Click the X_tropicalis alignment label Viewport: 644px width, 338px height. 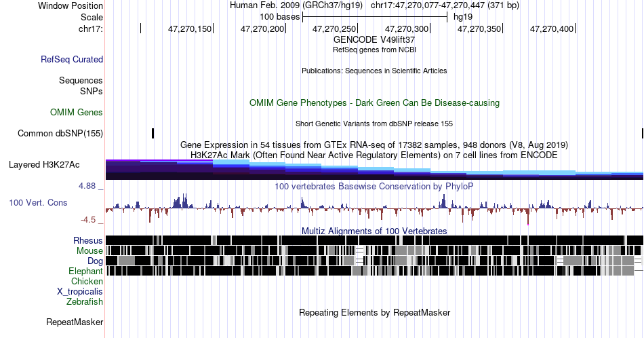(80, 292)
